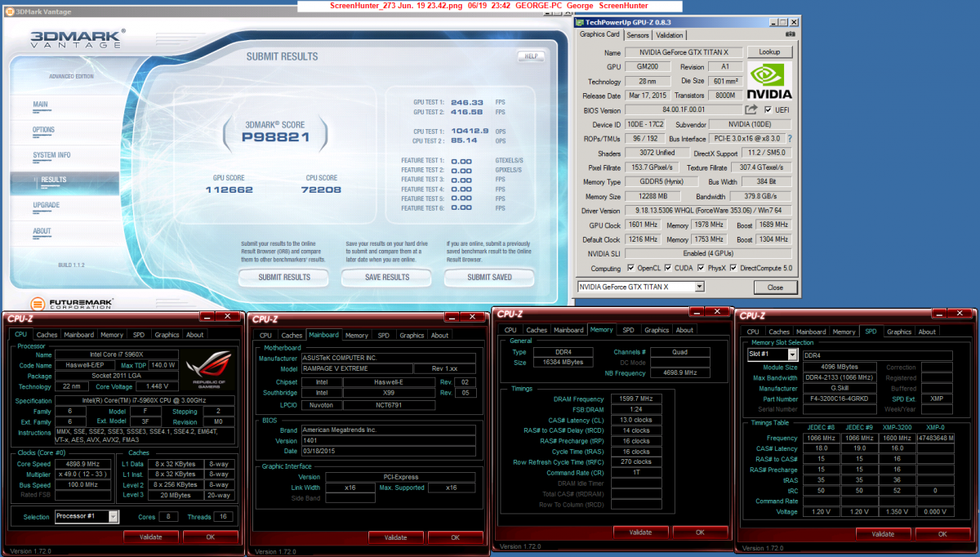Click the CPU score value 72208
The width and height of the screenshot is (980, 557).
[320, 189]
